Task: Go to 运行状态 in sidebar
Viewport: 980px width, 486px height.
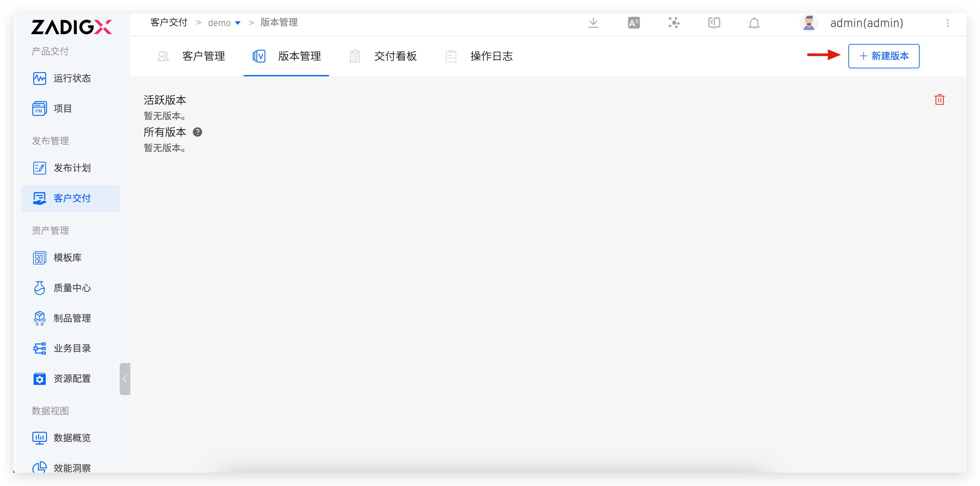Action: pos(72,78)
